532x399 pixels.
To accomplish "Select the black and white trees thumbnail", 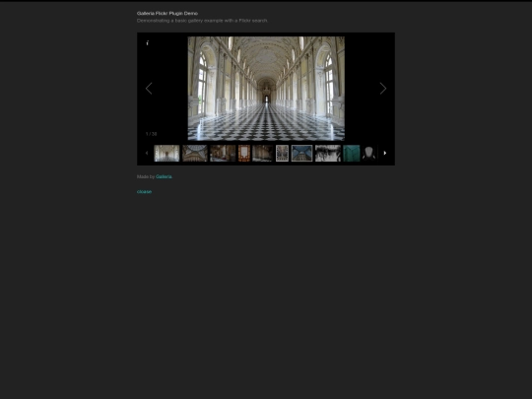I will tap(328, 153).
